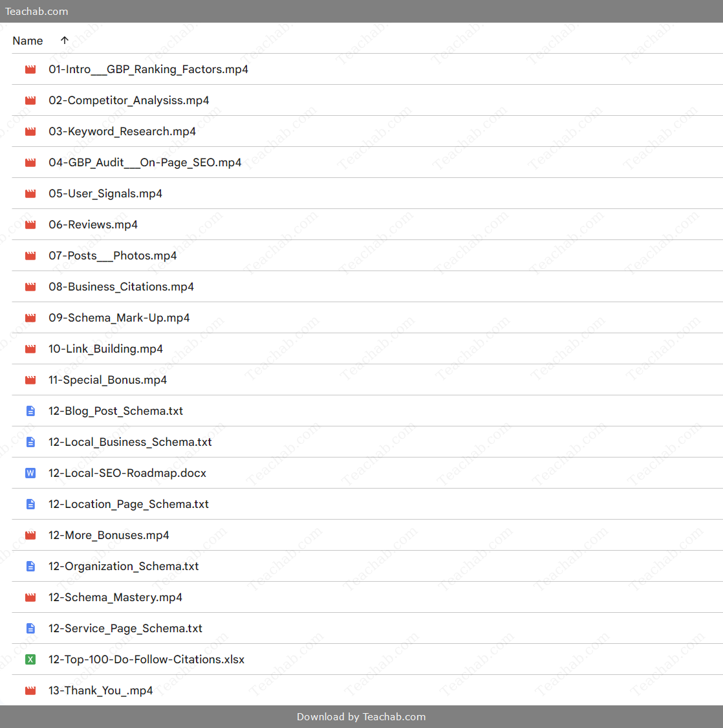Click the video icon beside 13-Thank_You_.mp4
Viewport: 723px width, 728px height.
click(x=30, y=690)
